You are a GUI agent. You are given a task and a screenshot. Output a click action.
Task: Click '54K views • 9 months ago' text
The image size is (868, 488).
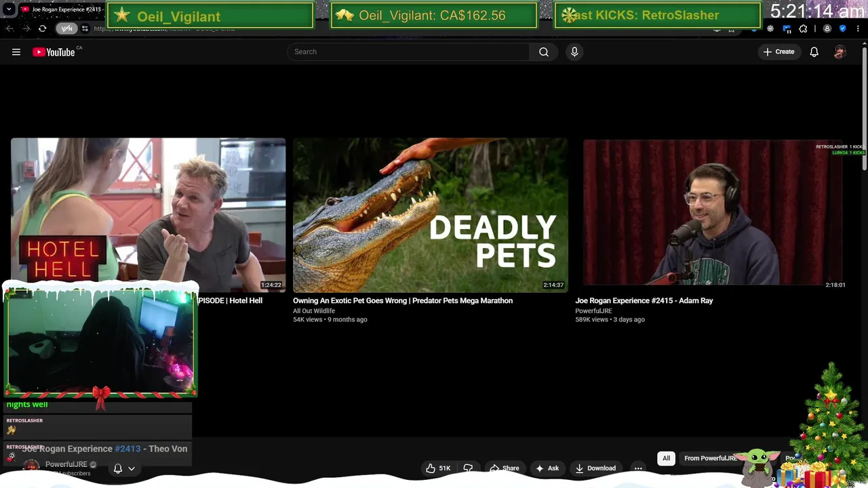(x=330, y=320)
